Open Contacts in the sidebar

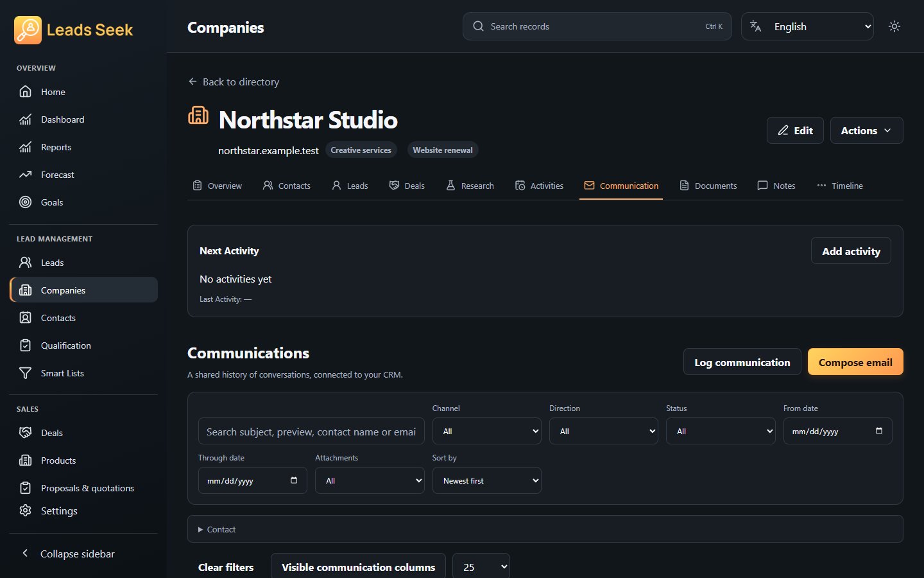point(83,318)
